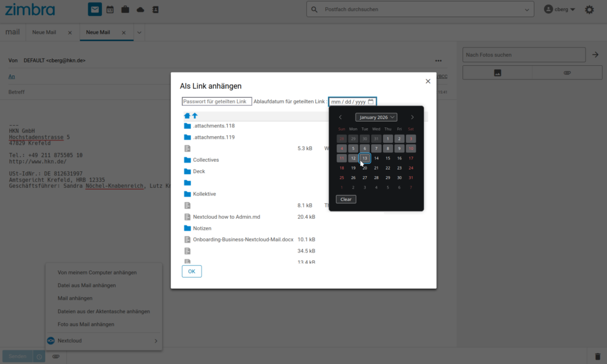Click the 'Passwort für geteilten Link' field
The height and width of the screenshot is (364, 607).
click(217, 102)
